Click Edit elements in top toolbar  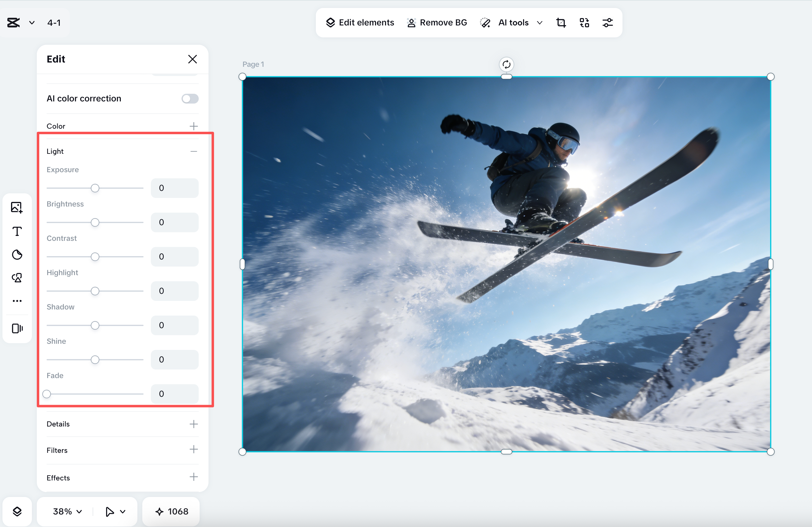360,22
